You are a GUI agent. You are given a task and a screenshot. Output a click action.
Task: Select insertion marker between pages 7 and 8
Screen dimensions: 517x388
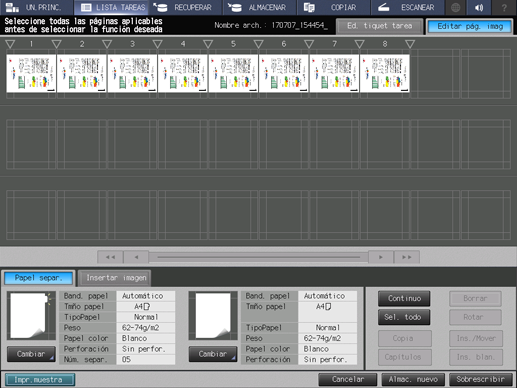pos(359,44)
